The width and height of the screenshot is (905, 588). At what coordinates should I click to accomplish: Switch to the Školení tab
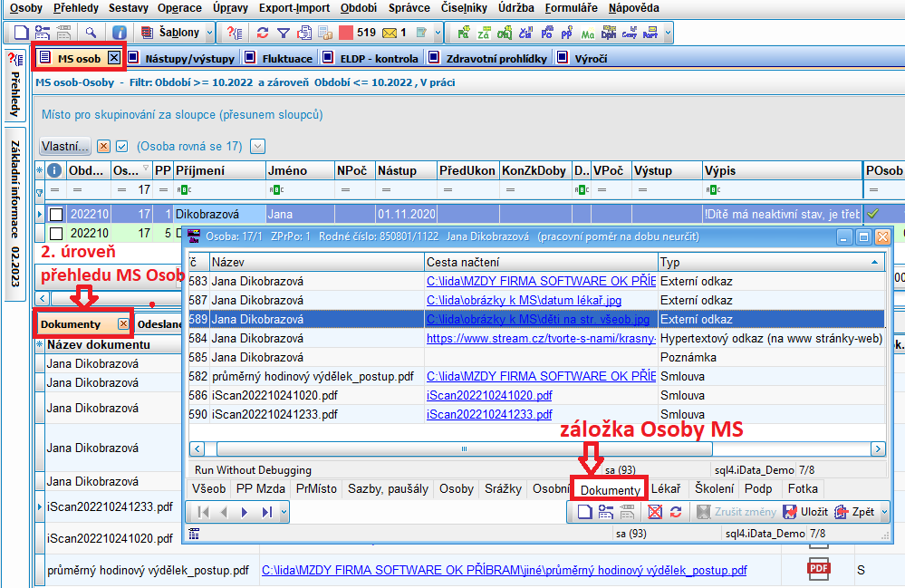[x=715, y=488]
